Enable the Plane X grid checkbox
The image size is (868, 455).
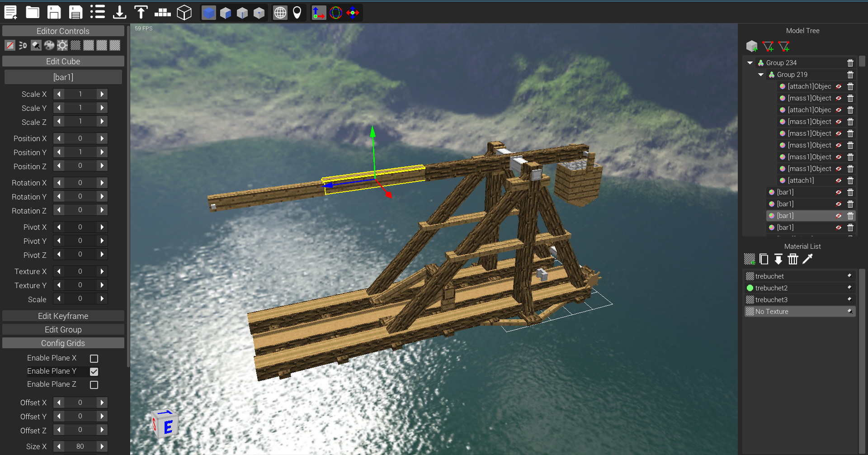pos(94,358)
